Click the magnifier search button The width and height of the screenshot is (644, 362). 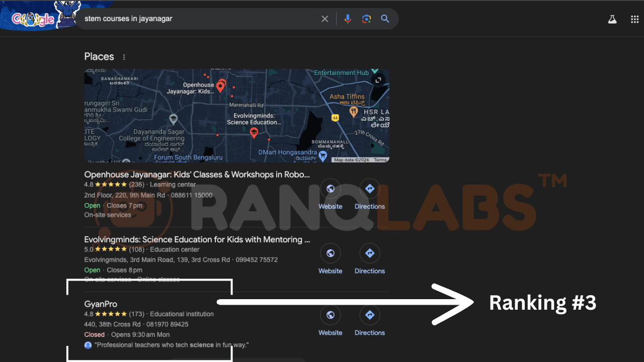coord(385,19)
